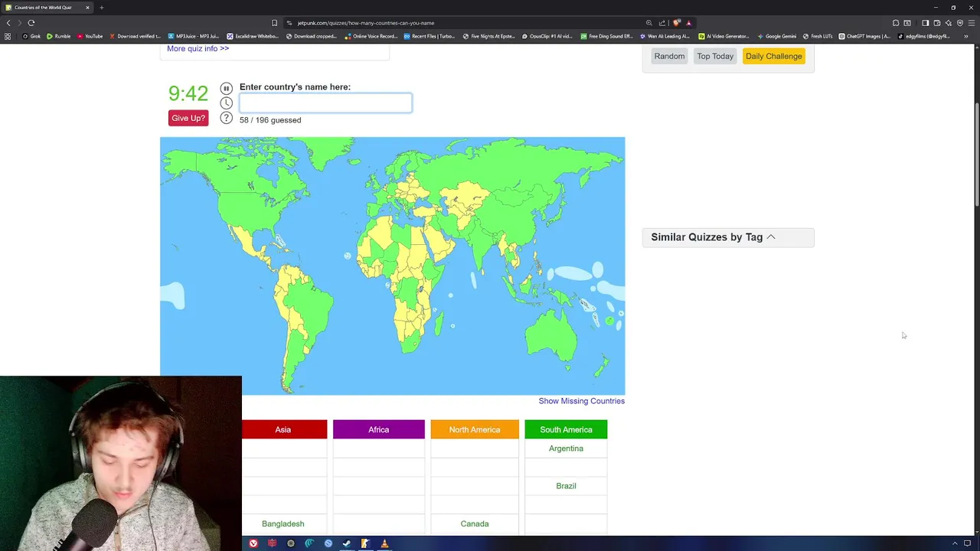Open the question mark help icon
Image resolution: width=980 pixels, height=551 pixels.
click(226, 118)
